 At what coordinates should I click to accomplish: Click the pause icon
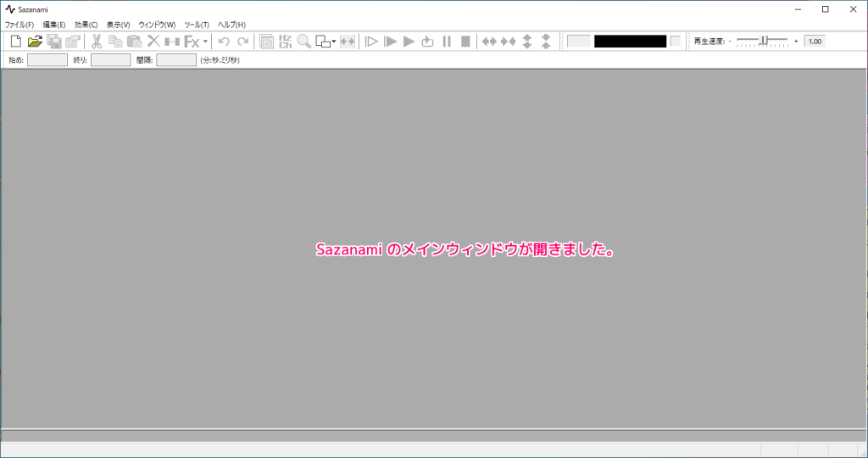tap(447, 42)
